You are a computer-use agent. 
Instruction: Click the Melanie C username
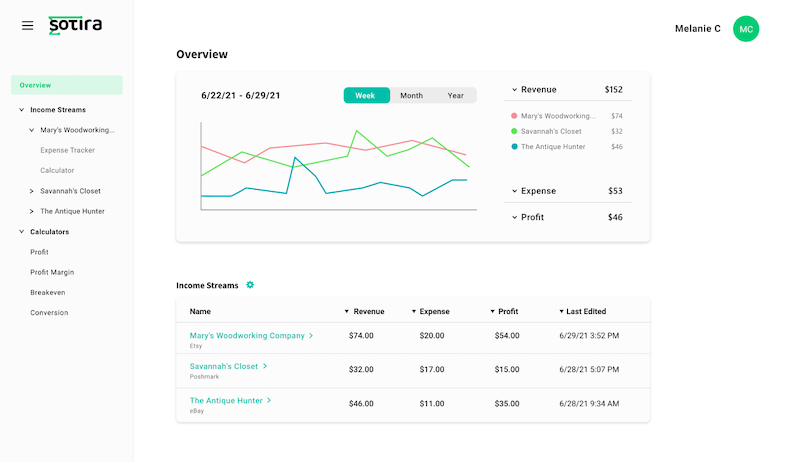(697, 29)
